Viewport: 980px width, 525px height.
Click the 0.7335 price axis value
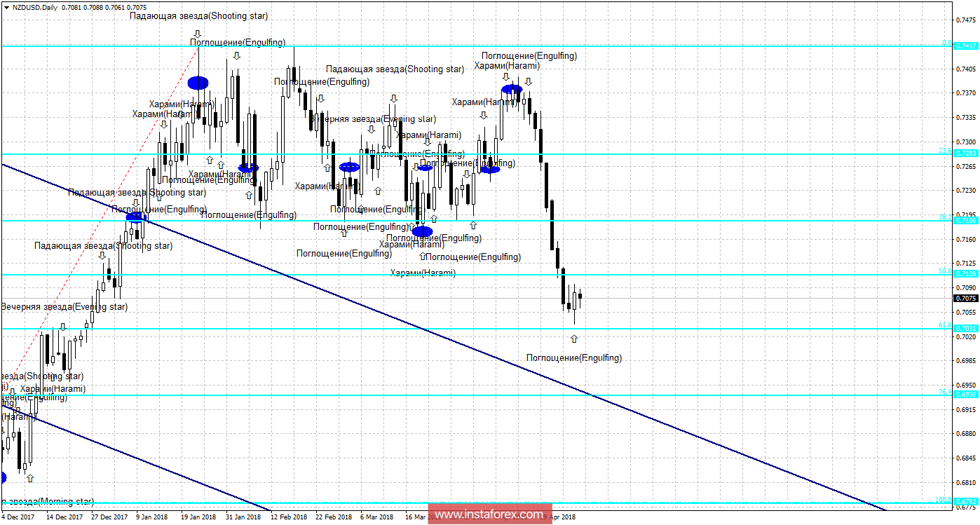(966, 118)
